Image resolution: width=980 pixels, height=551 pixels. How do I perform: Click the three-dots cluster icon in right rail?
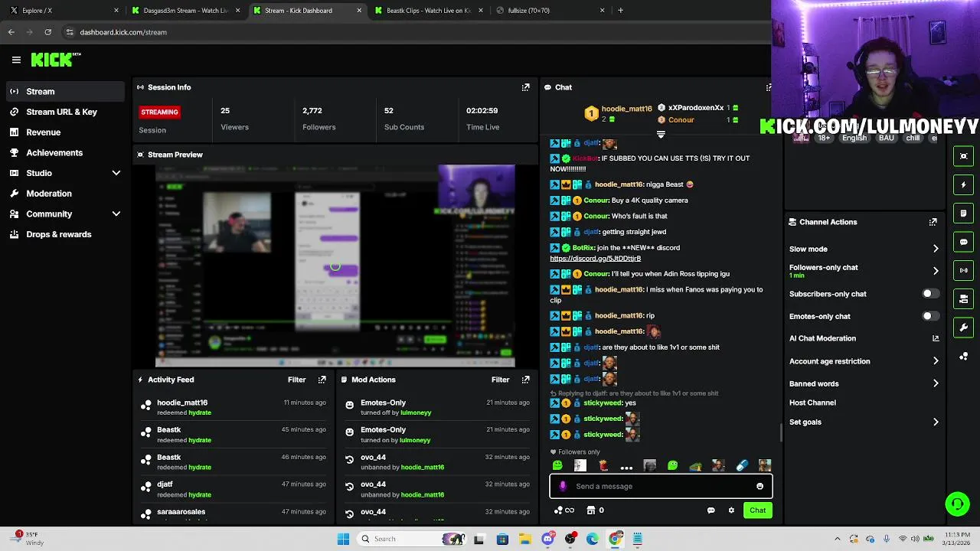pyautogui.click(x=964, y=357)
